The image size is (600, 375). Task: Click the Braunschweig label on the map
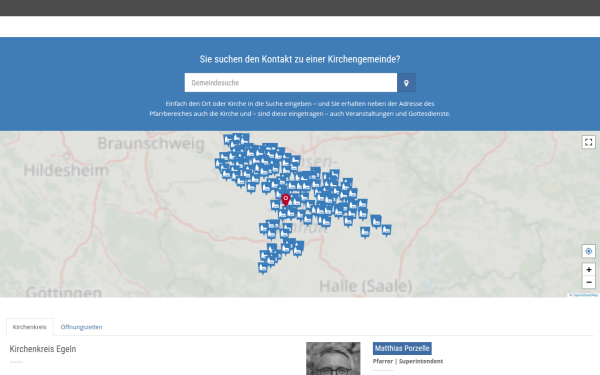click(x=151, y=144)
